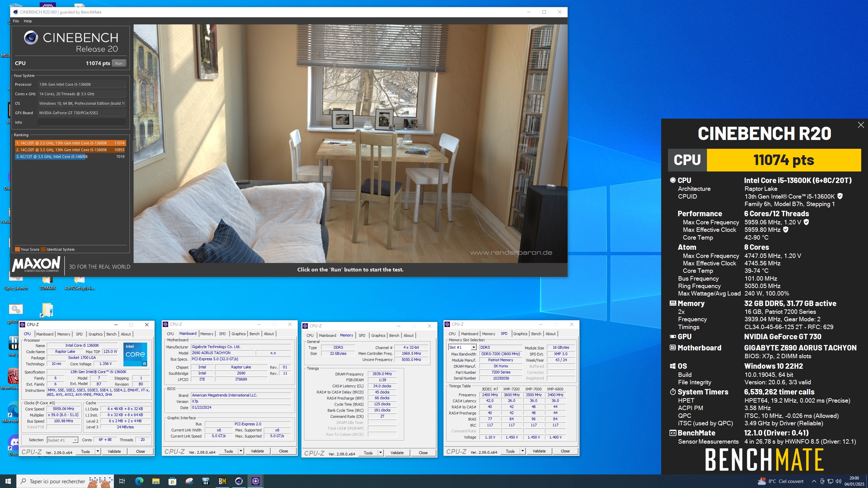Open the volume speaker tray icon

point(839,481)
